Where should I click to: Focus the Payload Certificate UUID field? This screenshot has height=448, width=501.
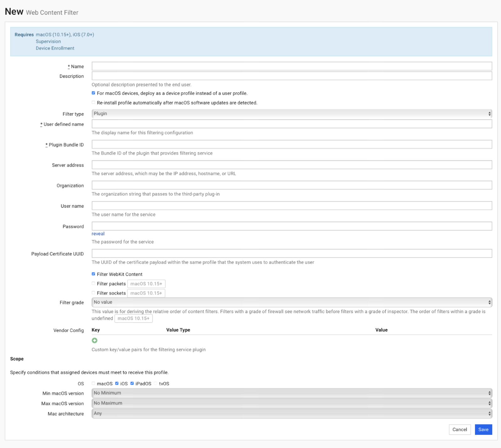pos(292,253)
